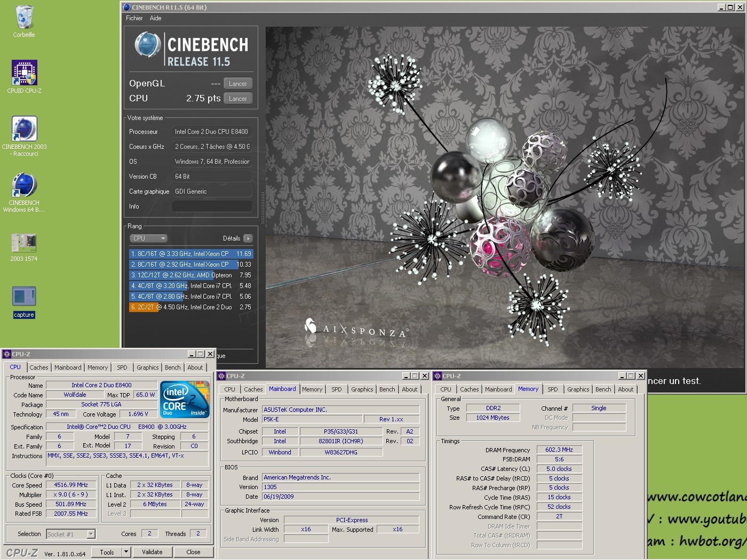The height and width of the screenshot is (560, 747).
Task: Click the Tools button in CPU-Z
Action: (107, 552)
